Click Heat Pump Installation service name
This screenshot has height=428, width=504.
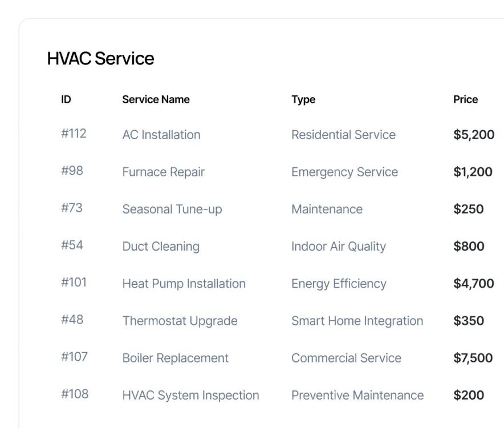pyautogui.click(x=184, y=284)
